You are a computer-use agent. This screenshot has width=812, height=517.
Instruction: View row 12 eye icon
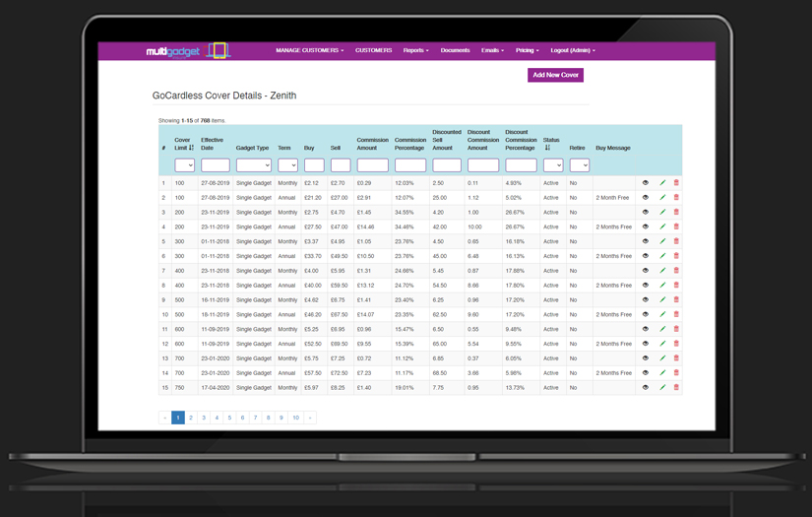pos(646,344)
